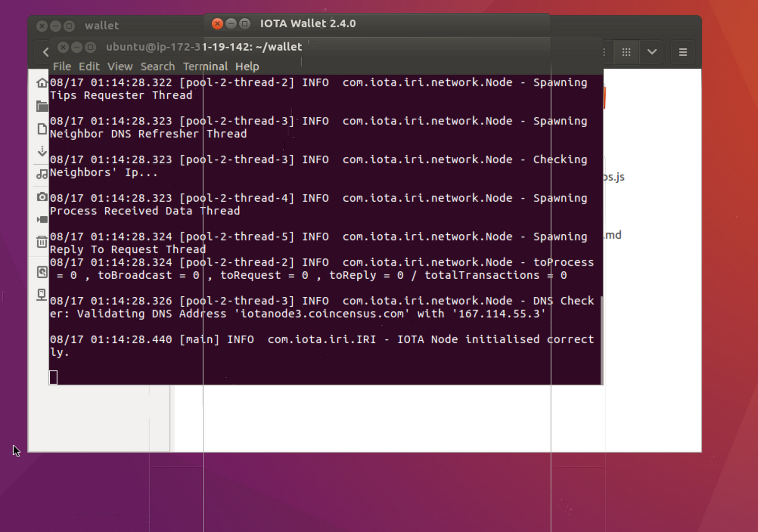This screenshot has height=532, width=758.
Task: Open Downloads in the file manager sidebar
Action: pyautogui.click(x=42, y=151)
